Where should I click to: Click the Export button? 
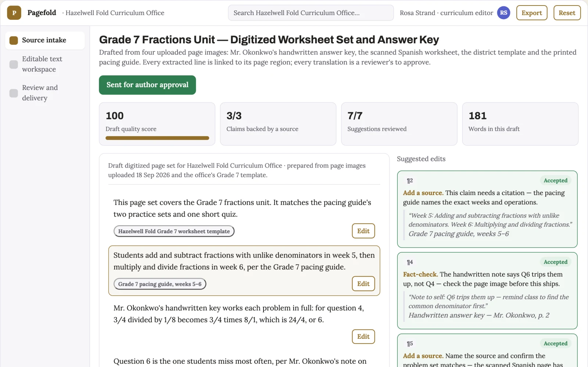point(532,13)
